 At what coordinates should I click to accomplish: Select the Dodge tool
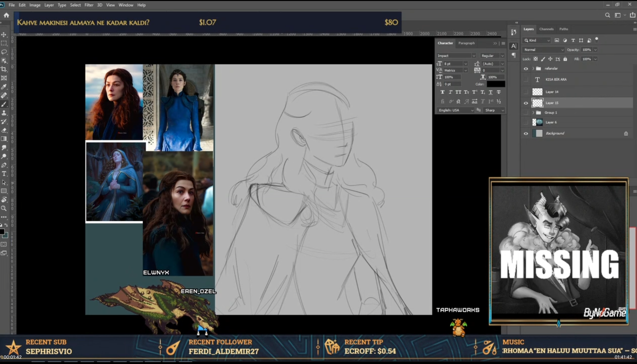coord(4,156)
